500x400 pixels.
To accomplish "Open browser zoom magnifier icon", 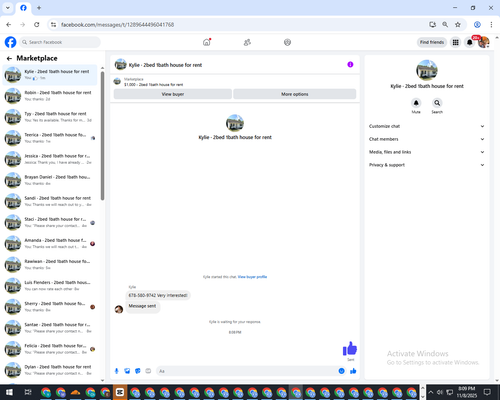I will 445,25.
